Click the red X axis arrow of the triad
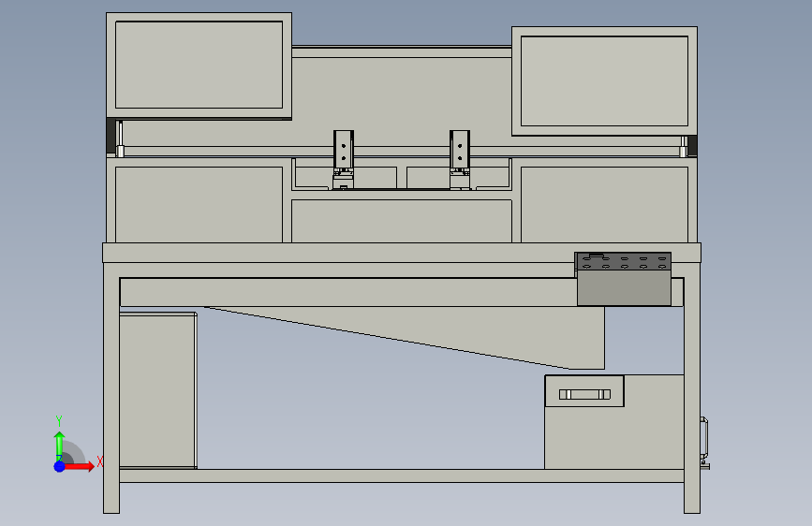The width and height of the screenshot is (812, 526). click(x=80, y=466)
